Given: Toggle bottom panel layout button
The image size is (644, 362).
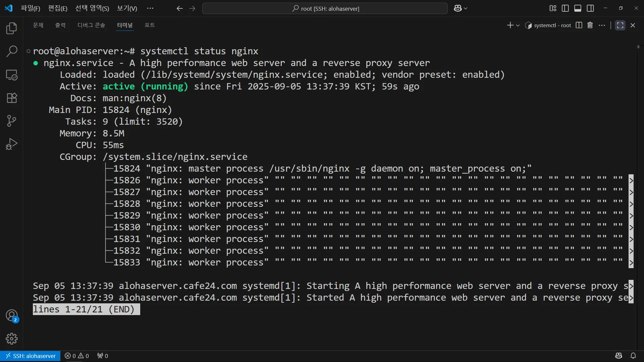Looking at the screenshot, I should (x=578, y=8).
